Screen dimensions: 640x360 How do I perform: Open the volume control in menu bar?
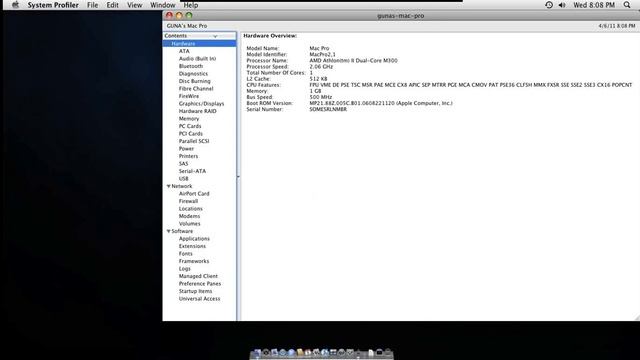(562, 5)
